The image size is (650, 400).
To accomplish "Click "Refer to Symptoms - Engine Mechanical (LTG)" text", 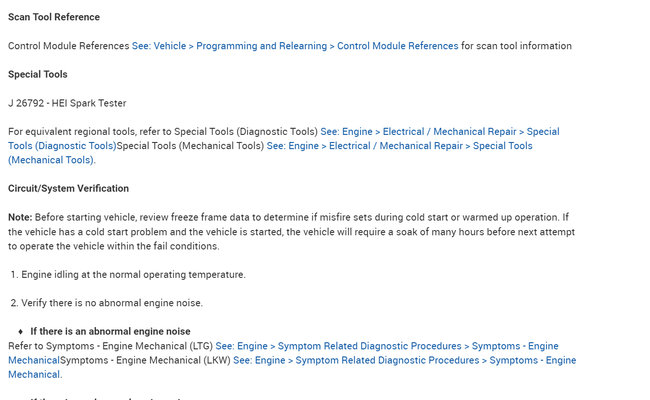I will pyautogui.click(x=110, y=346).
